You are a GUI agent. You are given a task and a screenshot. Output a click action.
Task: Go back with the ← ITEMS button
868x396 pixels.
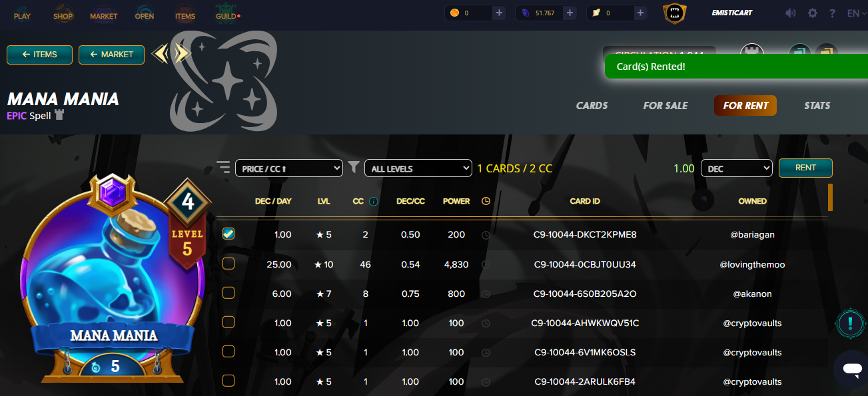tap(39, 55)
